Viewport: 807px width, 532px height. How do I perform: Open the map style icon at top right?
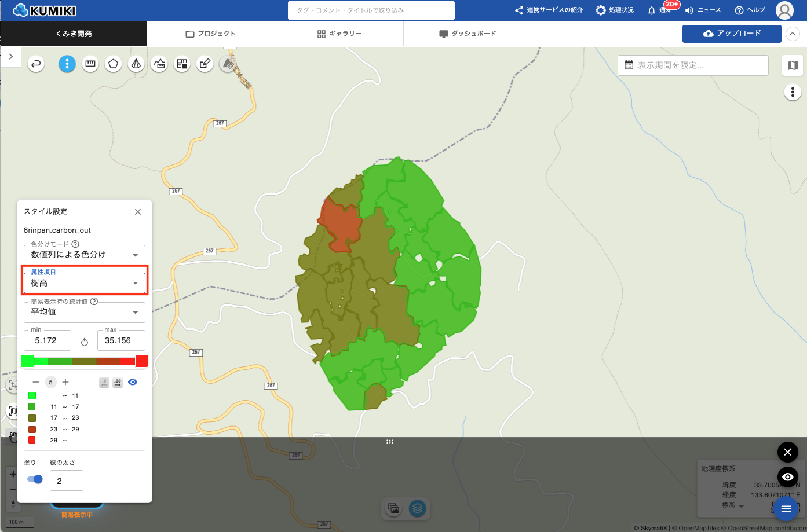coord(793,65)
